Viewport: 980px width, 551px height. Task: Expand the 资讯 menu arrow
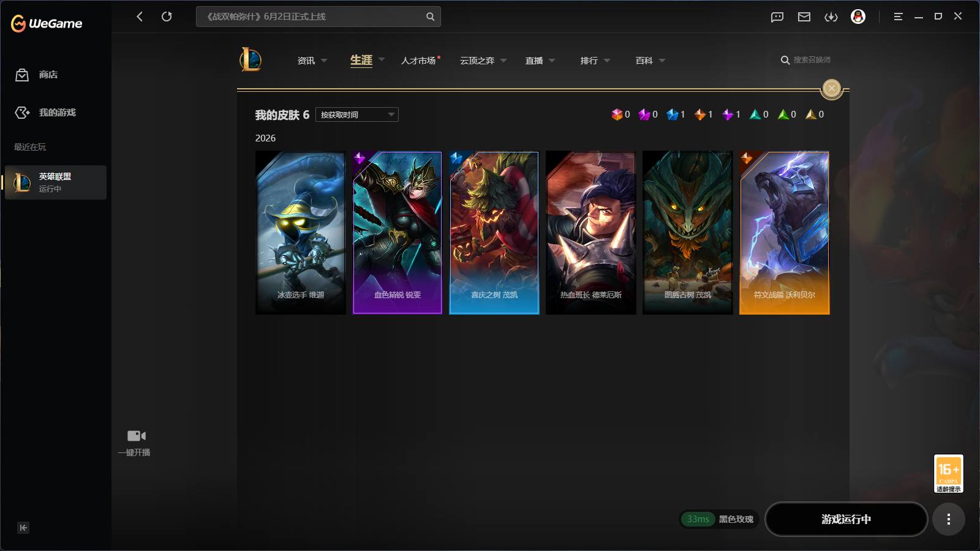point(324,61)
